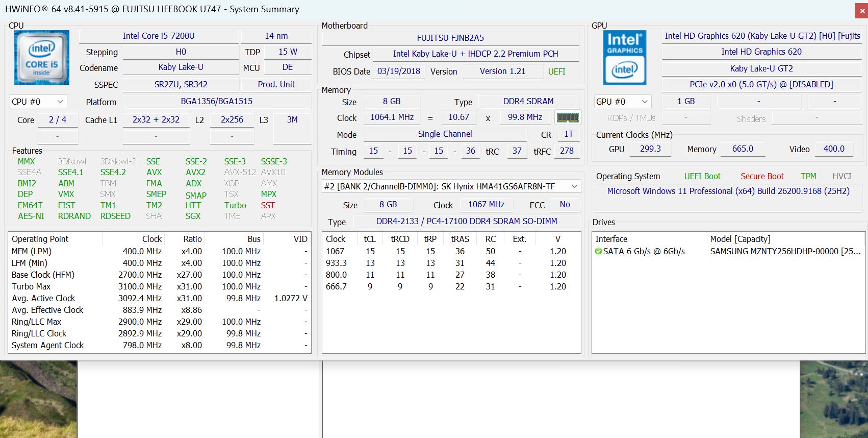Click the BIOS Date 03/19/2018 field
Image resolution: width=868 pixels, height=438 pixels.
[x=399, y=71]
